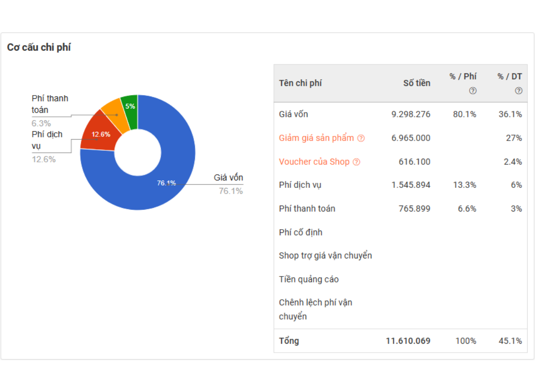The image size is (535, 392).
Task: Click help icon beside Voucher của Shop
Action: (x=356, y=162)
